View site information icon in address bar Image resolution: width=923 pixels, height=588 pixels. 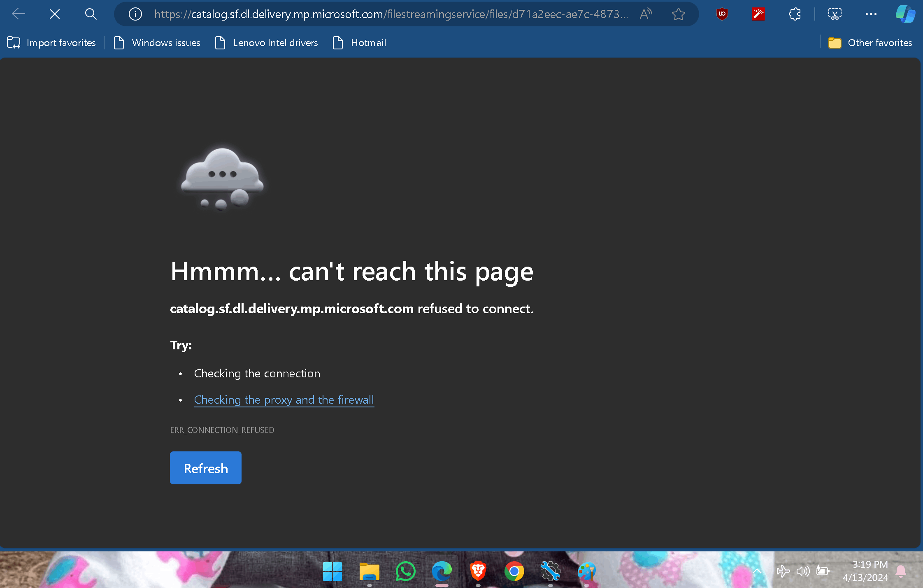[x=135, y=14]
